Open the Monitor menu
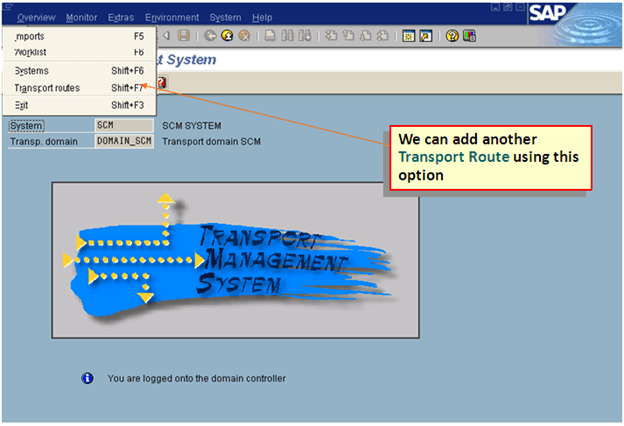The height and width of the screenshot is (426, 624). click(x=82, y=18)
